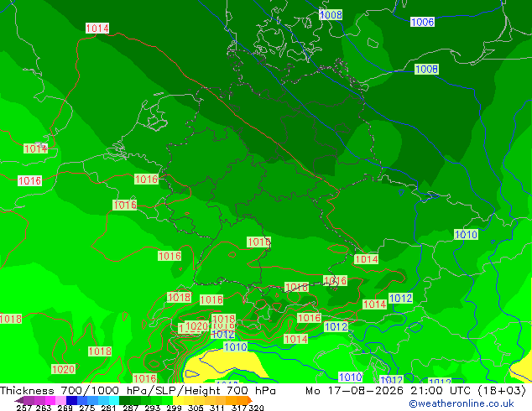Click legend value 311
Screen dimensions: 532x411
coord(216,408)
